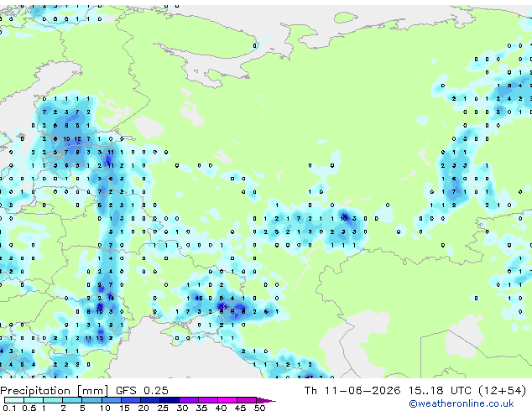This screenshot has width=532, height=411.
Task: Pick the legend swatch between 20 and 25
Action: pos(149,400)
